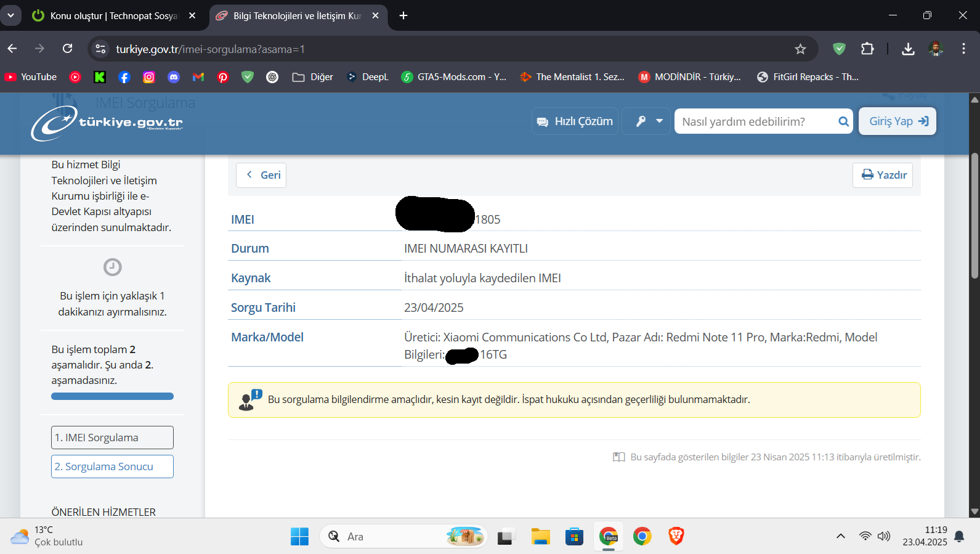
Task: Open the taskbar clock showing 11:19
Action: 925,537
